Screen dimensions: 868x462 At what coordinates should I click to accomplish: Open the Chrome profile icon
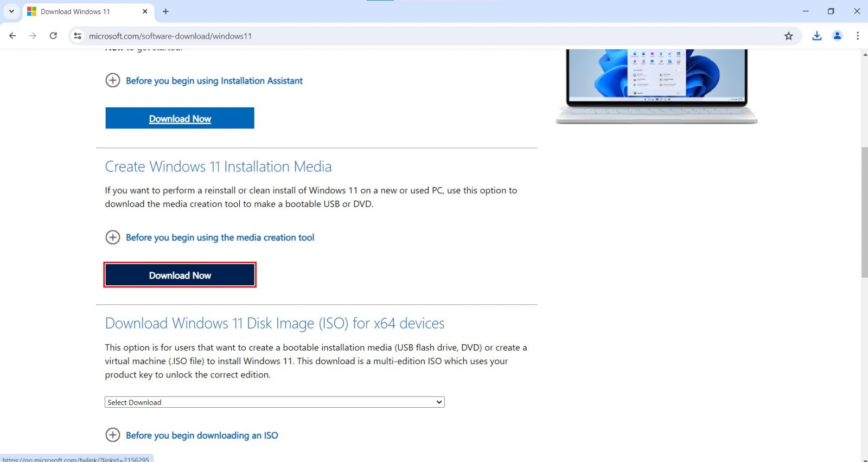[837, 36]
